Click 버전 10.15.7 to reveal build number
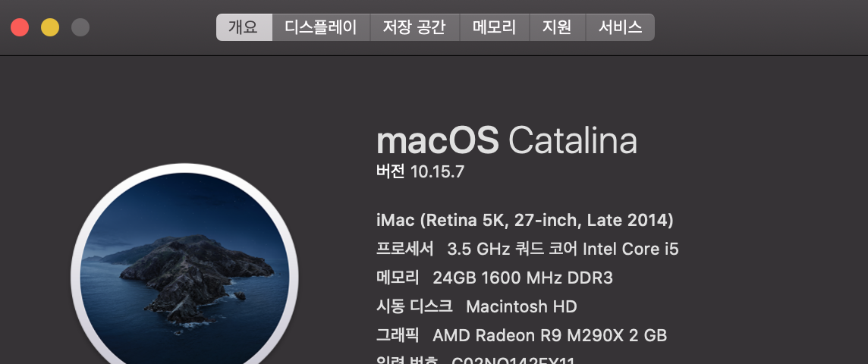868x364 pixels. [420, 172]
